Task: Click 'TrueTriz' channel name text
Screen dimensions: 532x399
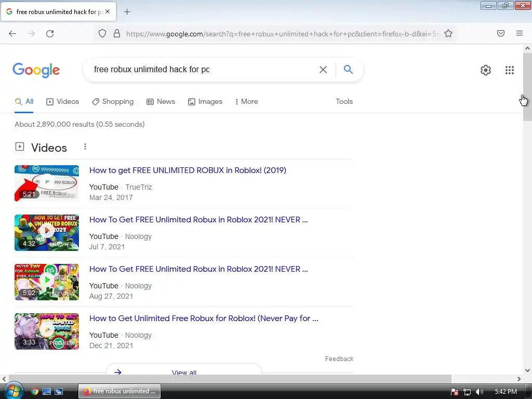Action: tap(138, 187)
